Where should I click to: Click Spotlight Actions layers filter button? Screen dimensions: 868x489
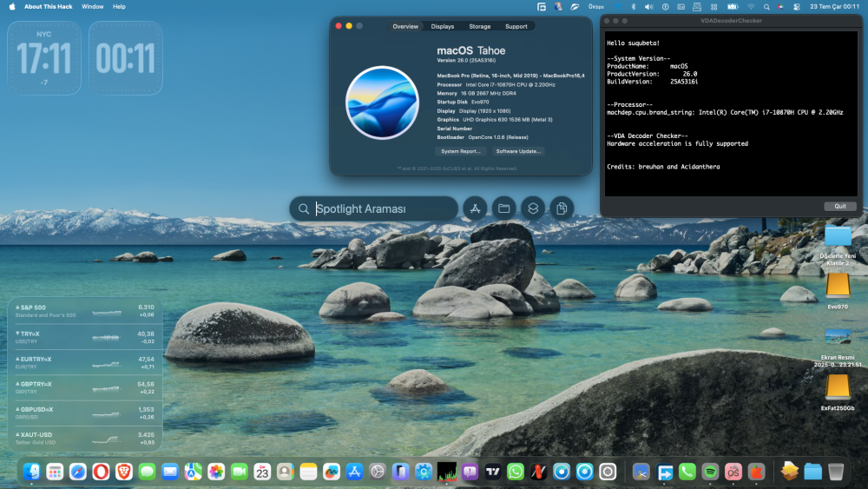(x=533, y=208)
